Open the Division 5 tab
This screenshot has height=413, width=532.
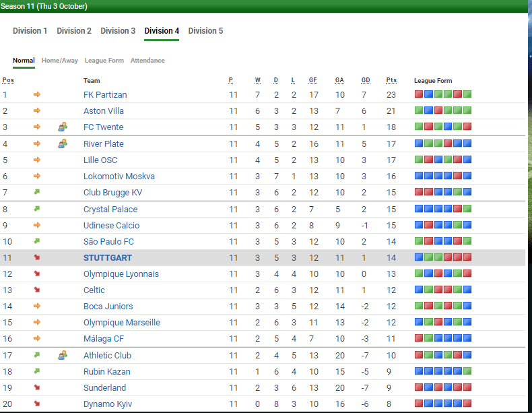pyautogui.click(x=205, y=31)
